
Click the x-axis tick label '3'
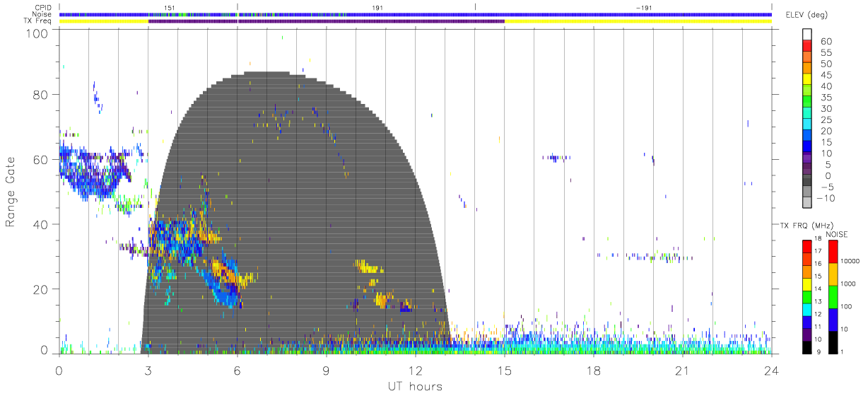148,371
